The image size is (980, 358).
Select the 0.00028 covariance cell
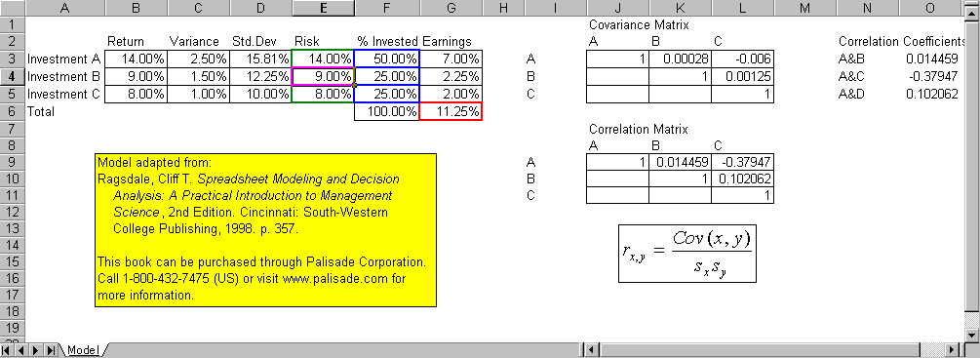click(x=680, y=60)
